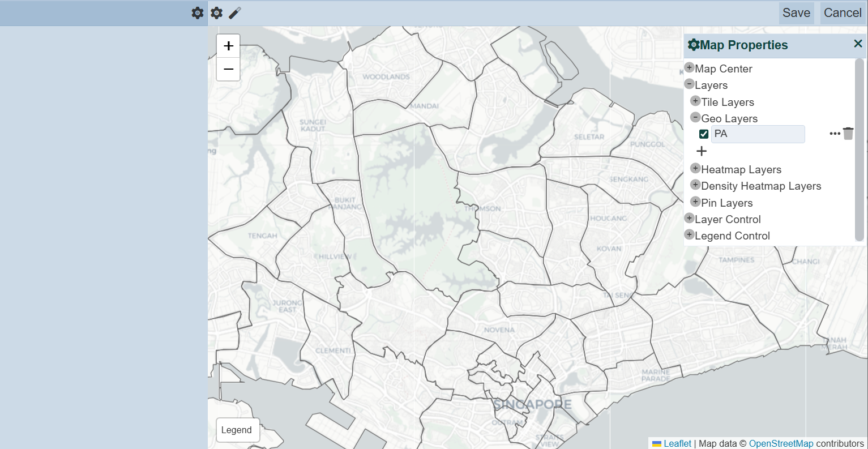868x449 pixels.
Task: Expand the Map Center node
Action: coord(689,68)
